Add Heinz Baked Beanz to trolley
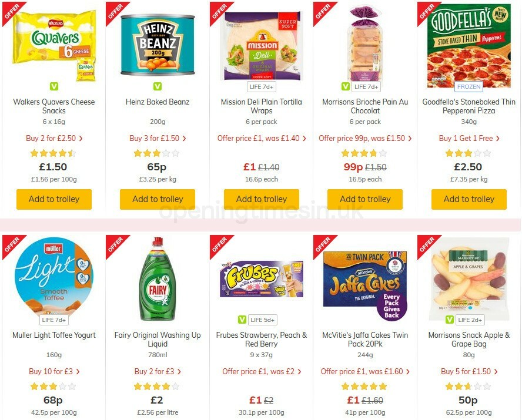The image size is (522, 420). (157, 199)
